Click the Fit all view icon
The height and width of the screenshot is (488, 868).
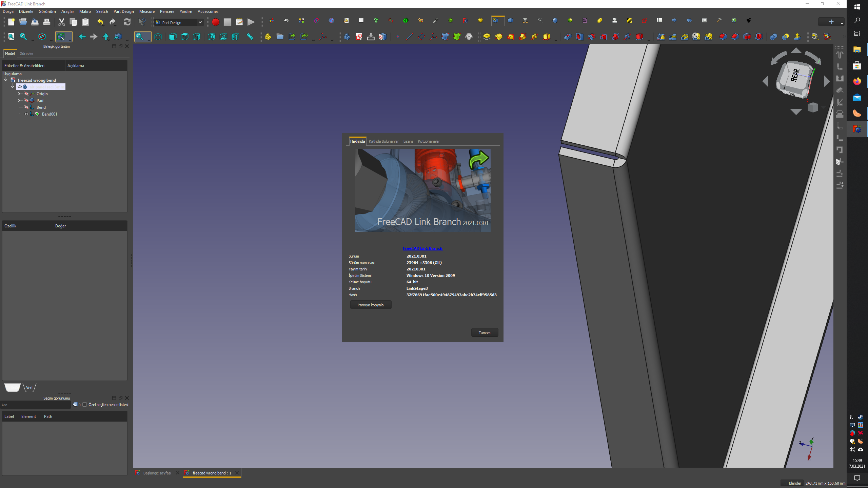click(x=11, y=37)
